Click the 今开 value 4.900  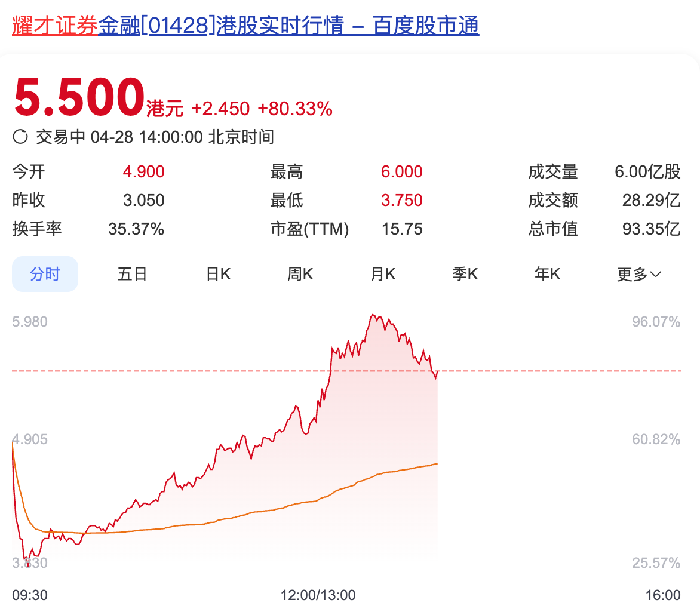tap(143, 172)
